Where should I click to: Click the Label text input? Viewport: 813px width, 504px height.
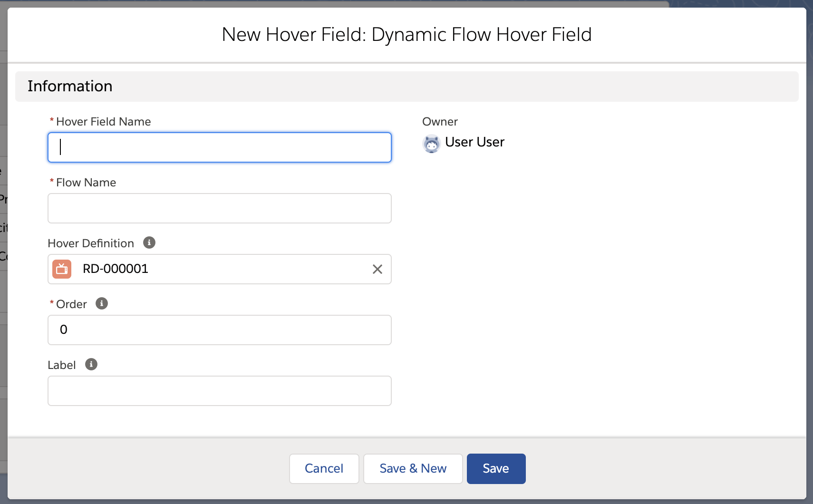(x=219, y=391)
